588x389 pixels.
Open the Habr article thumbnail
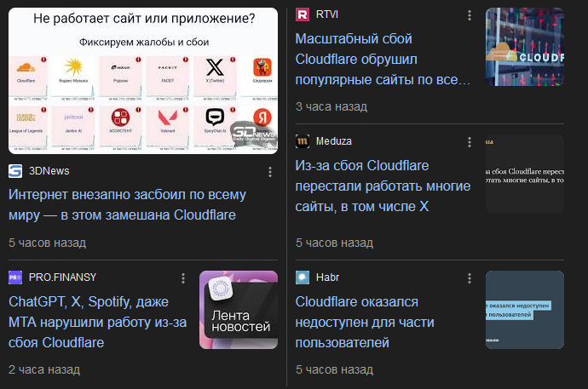[x=525, y=310]
